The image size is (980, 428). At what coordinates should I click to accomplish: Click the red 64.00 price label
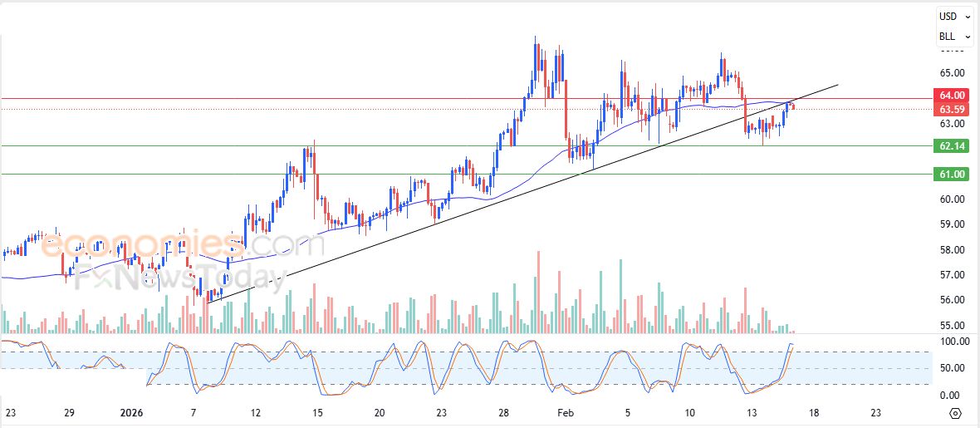tap(952, 96)
